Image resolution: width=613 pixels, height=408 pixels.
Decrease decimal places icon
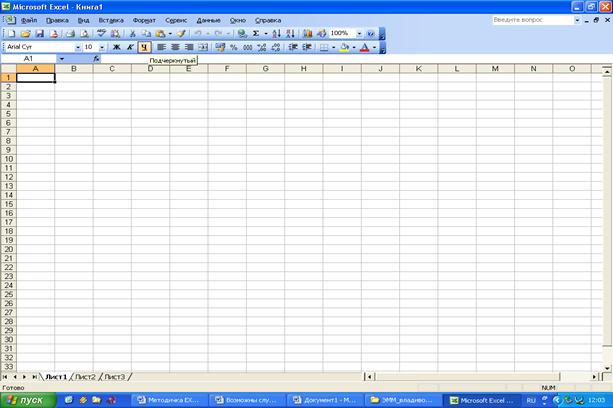tap(276, 47)
